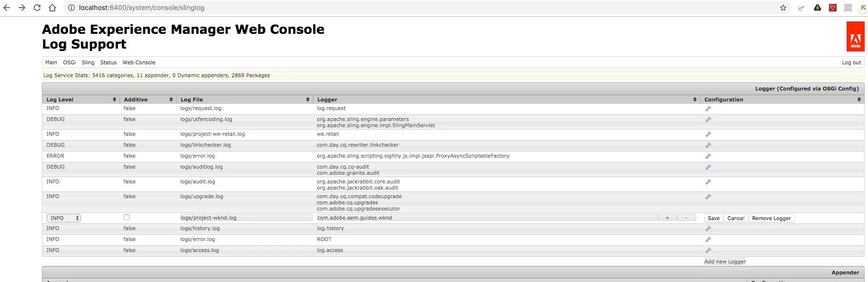Add another logger name with plus button

pyautogui.click(x=667, y=218)
